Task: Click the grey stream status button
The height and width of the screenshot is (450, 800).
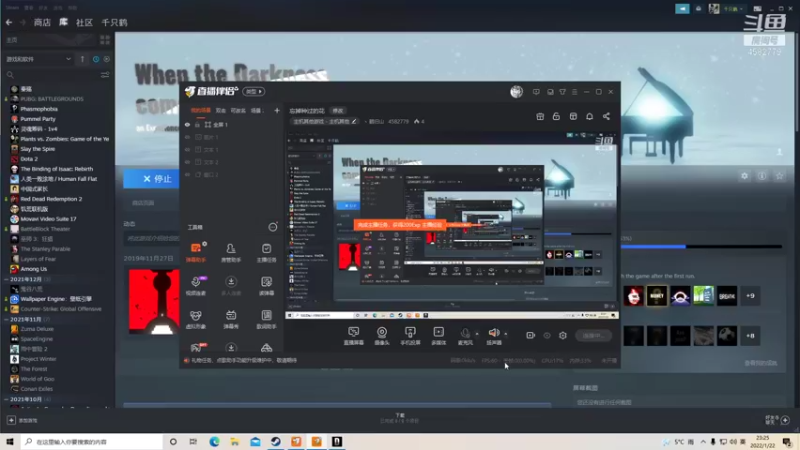Action: [594, 335]
